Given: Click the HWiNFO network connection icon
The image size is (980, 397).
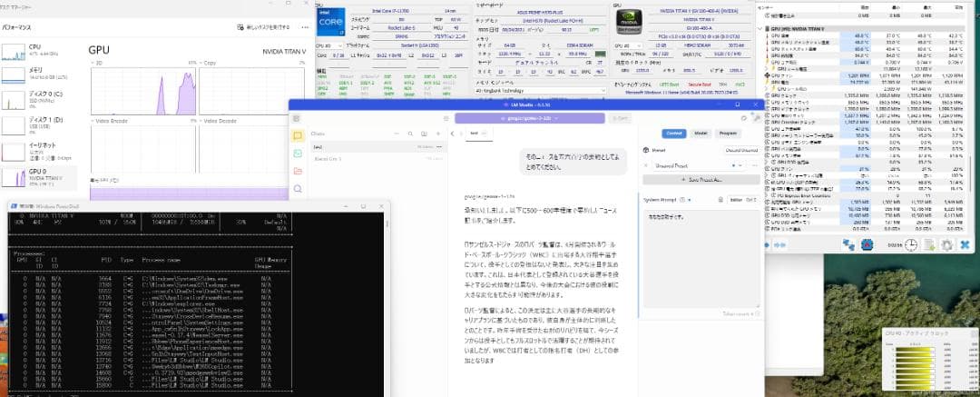Looking at the screenshot, I should (x=848, y=245).
